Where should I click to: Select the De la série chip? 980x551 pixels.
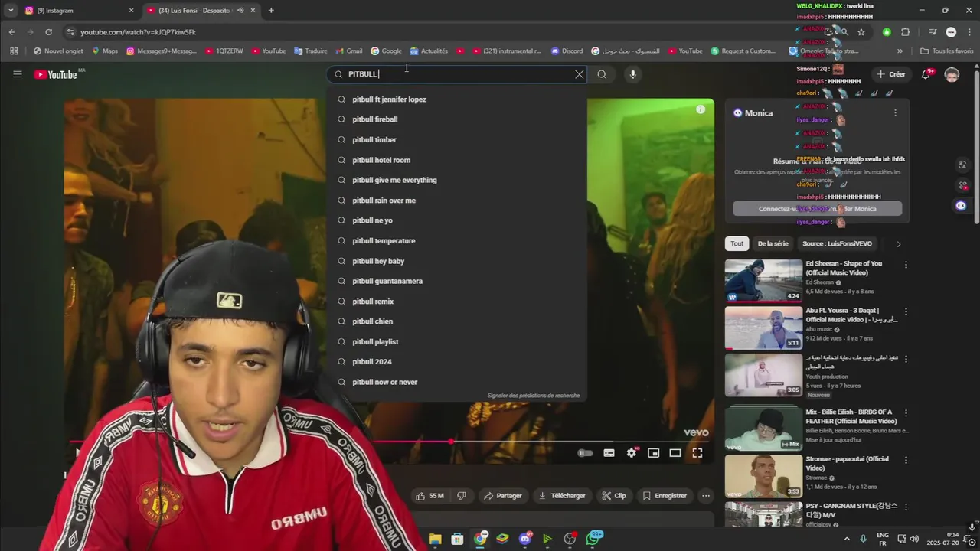click(x=773, y=243)
